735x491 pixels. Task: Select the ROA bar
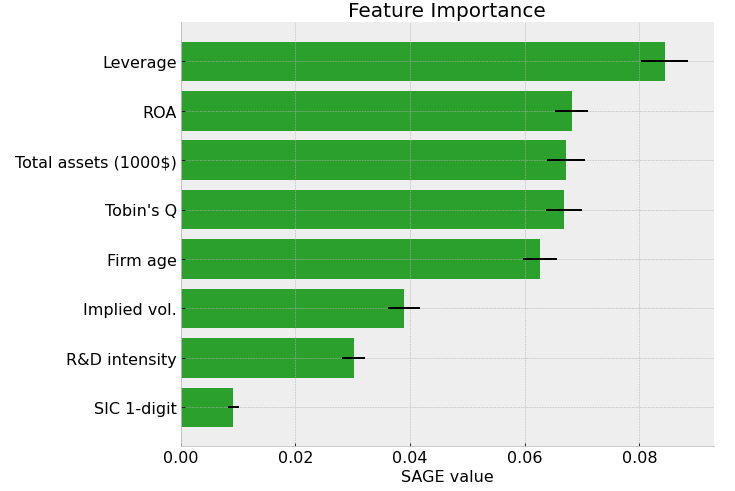(377, 111)
